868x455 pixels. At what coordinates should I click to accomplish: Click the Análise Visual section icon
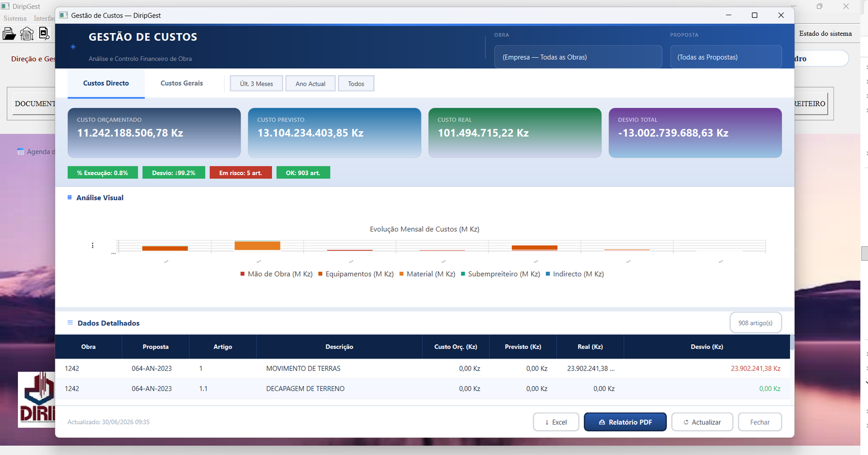(69, 197)
